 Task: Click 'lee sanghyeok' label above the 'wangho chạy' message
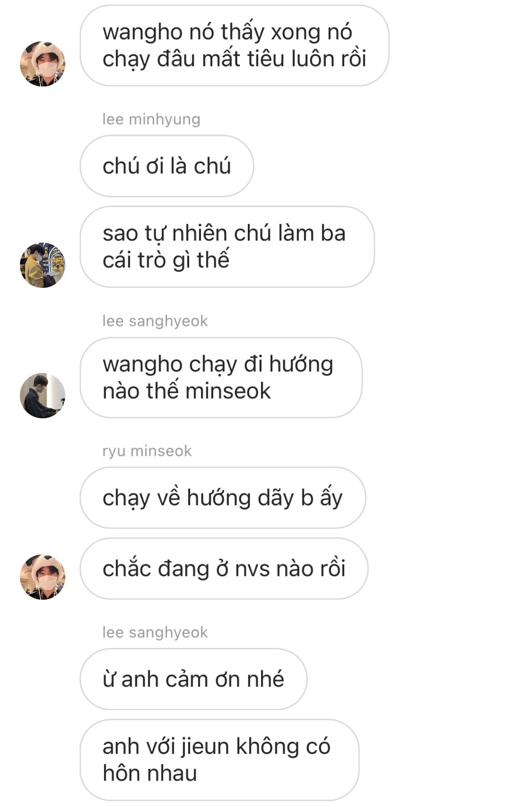coord(155,321)
